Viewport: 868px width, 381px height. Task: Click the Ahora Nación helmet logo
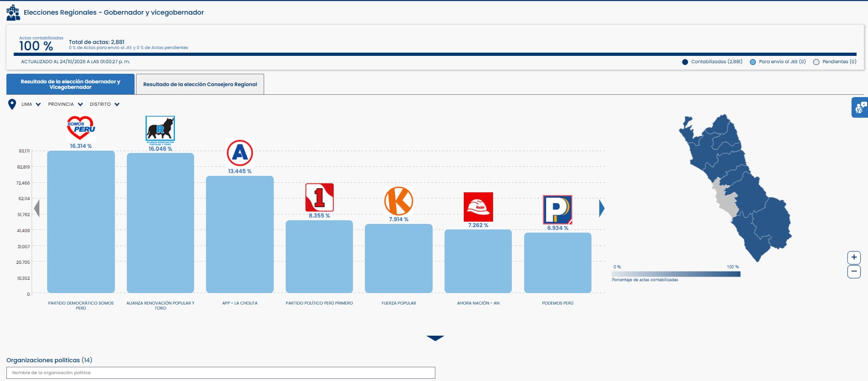[x=478, y=207]
